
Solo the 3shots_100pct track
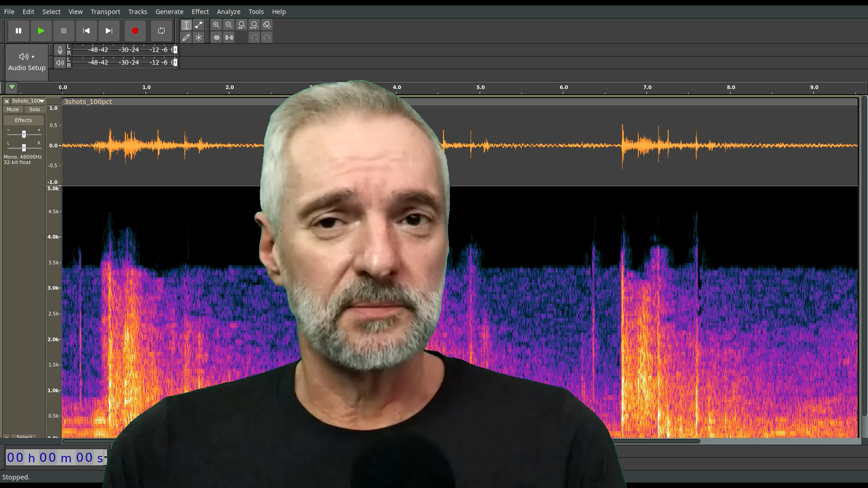click(35, 109)
